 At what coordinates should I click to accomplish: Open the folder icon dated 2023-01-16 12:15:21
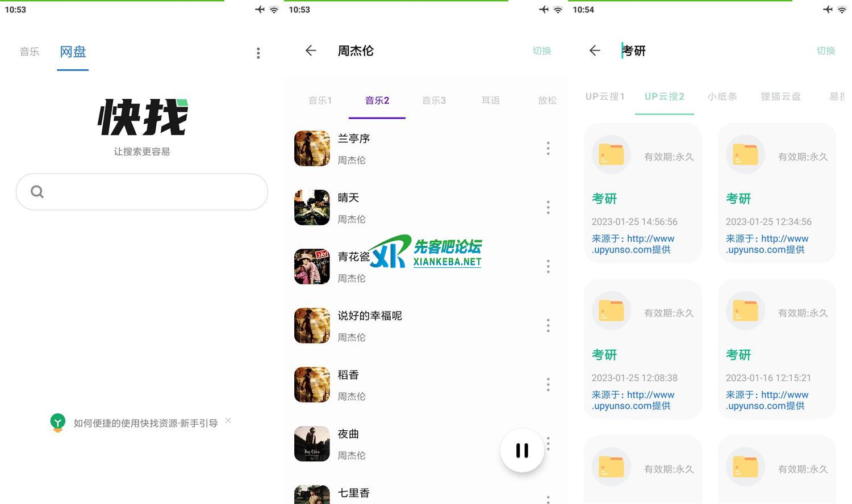[x=745, y=310]
